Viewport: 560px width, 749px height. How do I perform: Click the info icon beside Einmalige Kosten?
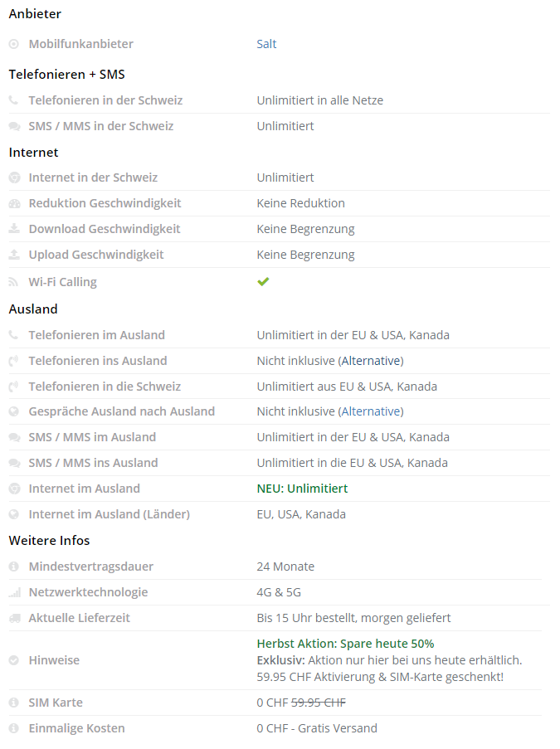coord(14,729)
